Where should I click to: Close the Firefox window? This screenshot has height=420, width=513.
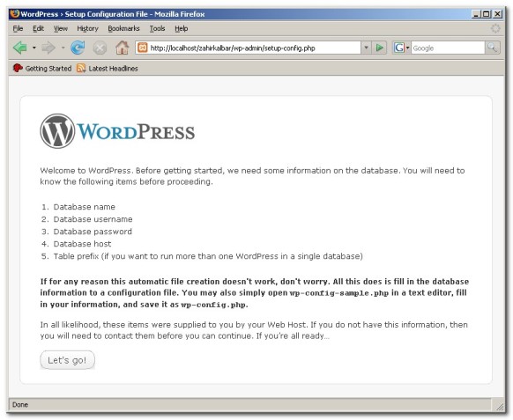[x=498, y=14]
